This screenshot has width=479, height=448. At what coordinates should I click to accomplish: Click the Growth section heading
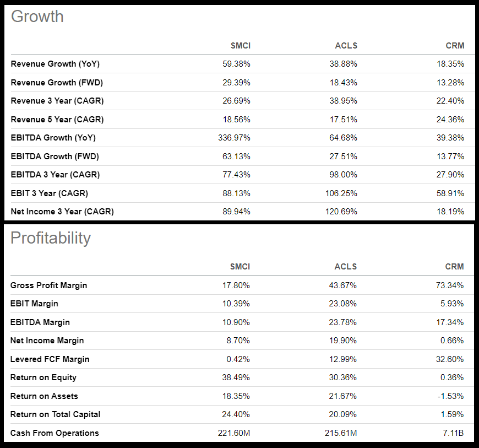(x=37, y=17)
